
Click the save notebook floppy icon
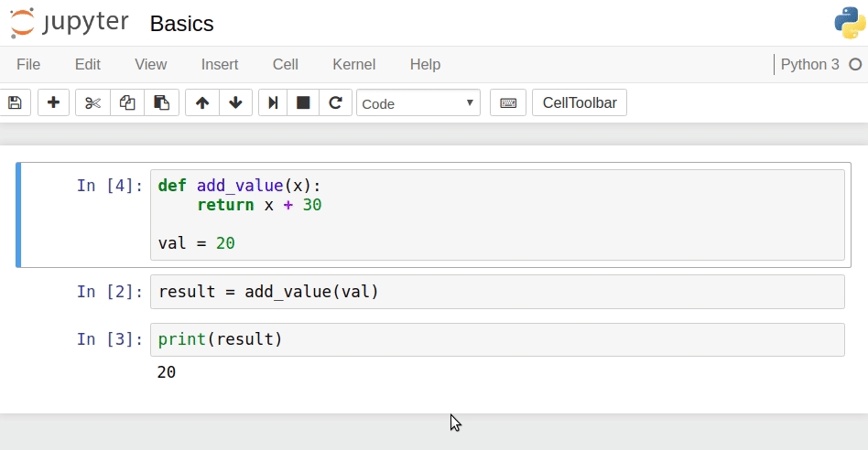16,102
